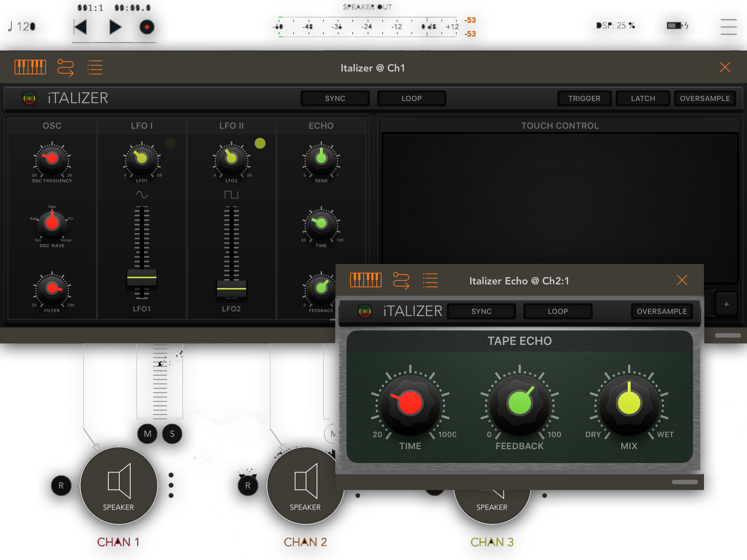Open the CHAN 1 SPEAKER output node

click(x=119, y=486)
